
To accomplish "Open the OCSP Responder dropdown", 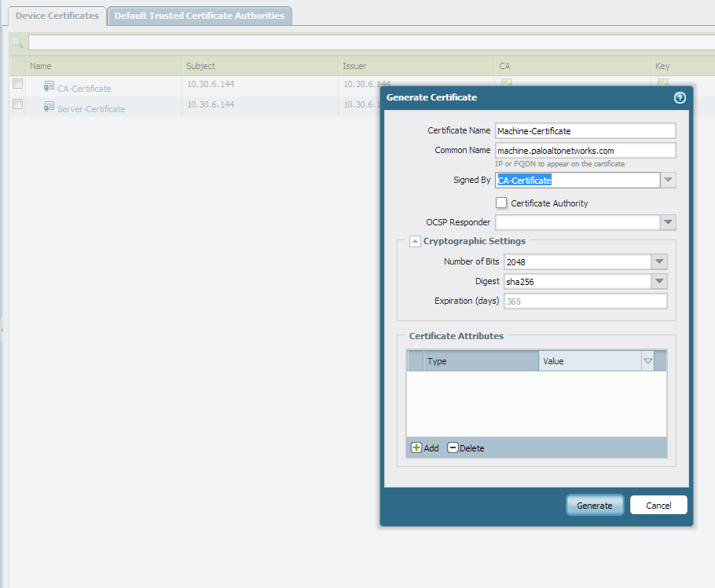I will pyautogui.click(x=668, y=222).
